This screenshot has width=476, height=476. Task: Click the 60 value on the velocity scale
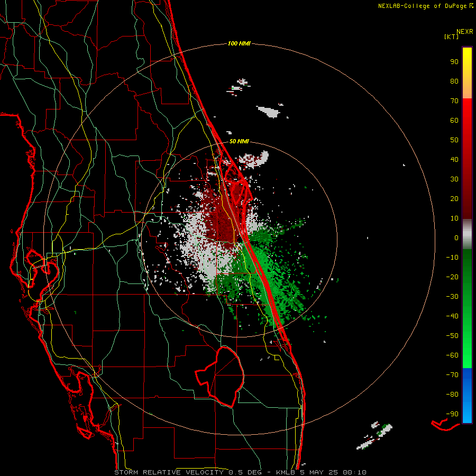tap(454, 120)
